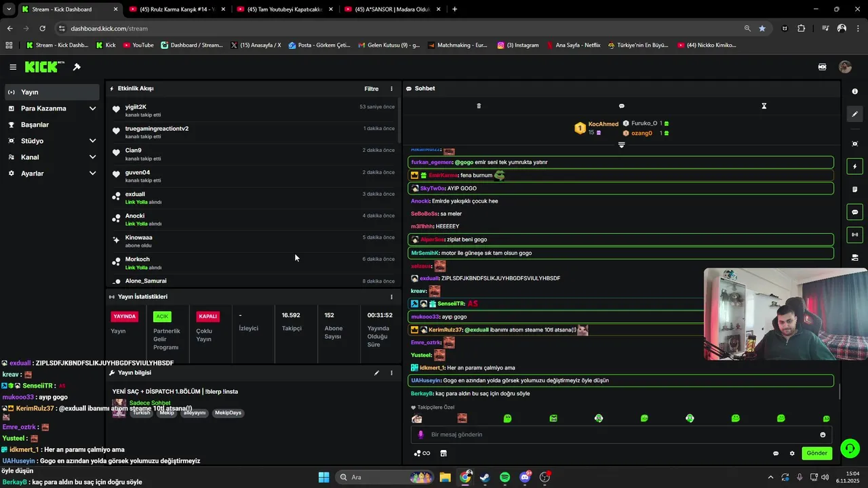Image resolution: width=868 pixels, height=488 pixels.
Task: Click the YAYINDA live status badge
Action: [x=125, y=317]
